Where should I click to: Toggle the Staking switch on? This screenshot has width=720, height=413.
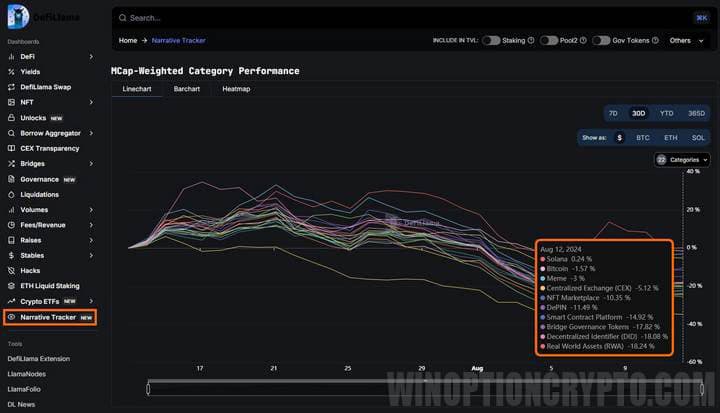[x=491, y=41]
